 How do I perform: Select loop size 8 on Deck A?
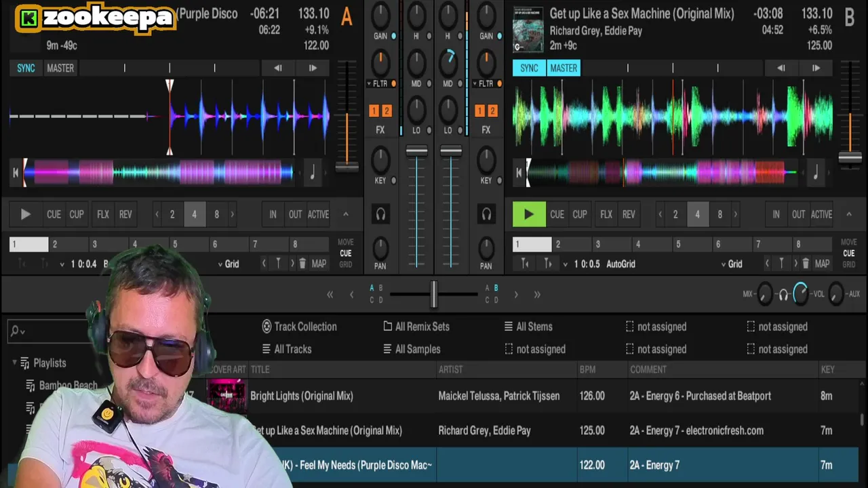216,214
